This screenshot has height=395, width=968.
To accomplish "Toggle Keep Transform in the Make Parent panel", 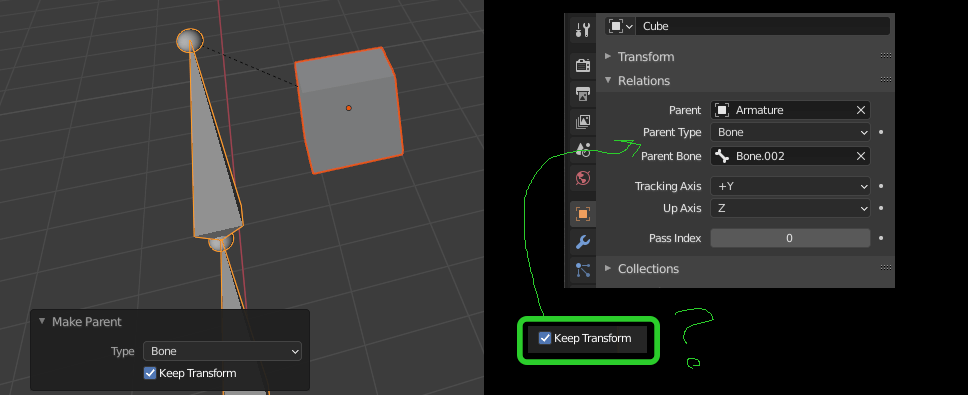I will click(150, 373).
